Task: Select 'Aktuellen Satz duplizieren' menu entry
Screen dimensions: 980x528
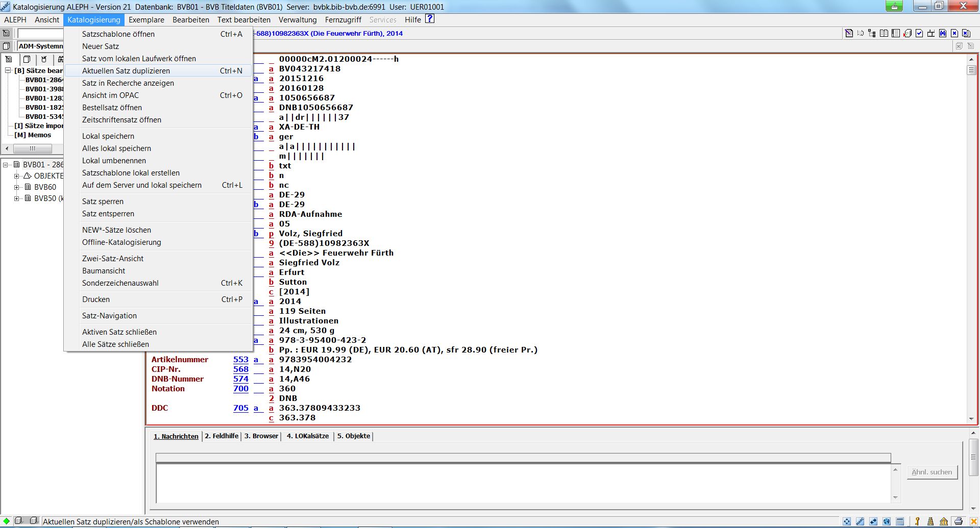Action: click(x=126, y=71)
